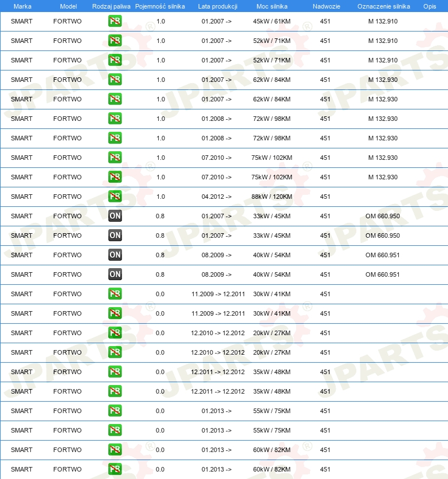Click the petrol icon in the first 72kW / 98KM row

pyautogui.click(x=115, y=119)
